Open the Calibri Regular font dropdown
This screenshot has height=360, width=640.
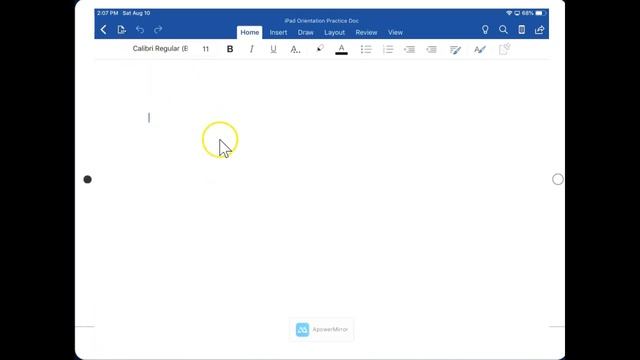(x=160, y=49)
